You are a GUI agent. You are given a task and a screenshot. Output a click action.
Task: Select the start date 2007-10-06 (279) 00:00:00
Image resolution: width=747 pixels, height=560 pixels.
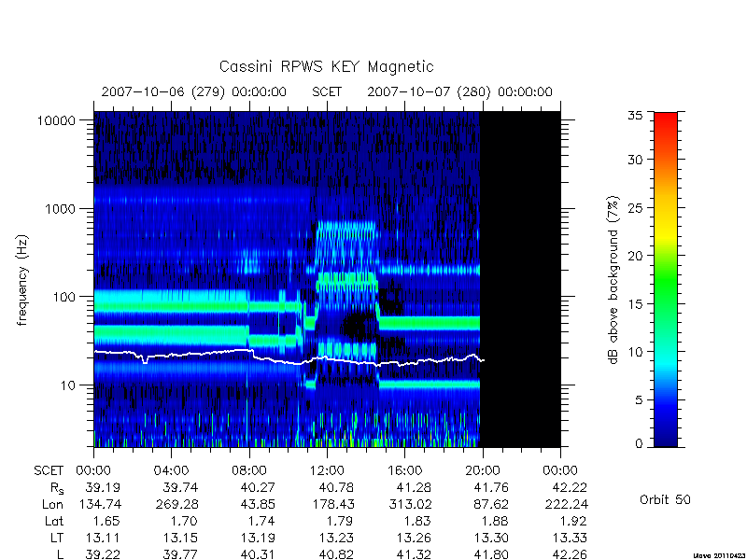[x=194, y=91]
